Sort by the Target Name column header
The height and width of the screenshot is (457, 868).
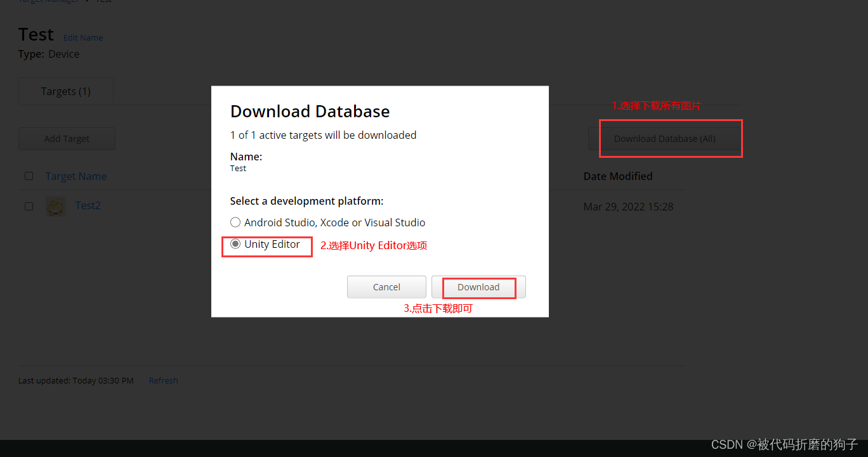[x=76, y=176]
